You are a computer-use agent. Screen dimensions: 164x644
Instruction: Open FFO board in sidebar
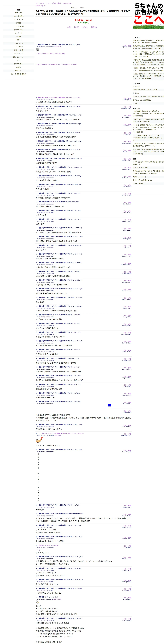coord(18,60)
